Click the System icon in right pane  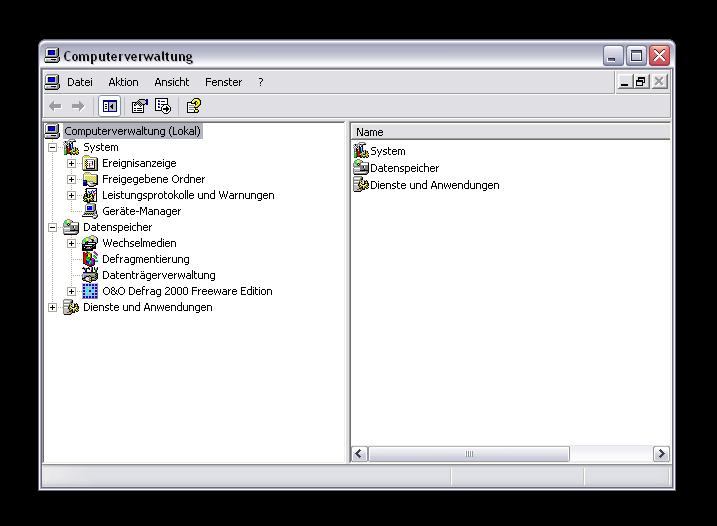tap(361, 150)
